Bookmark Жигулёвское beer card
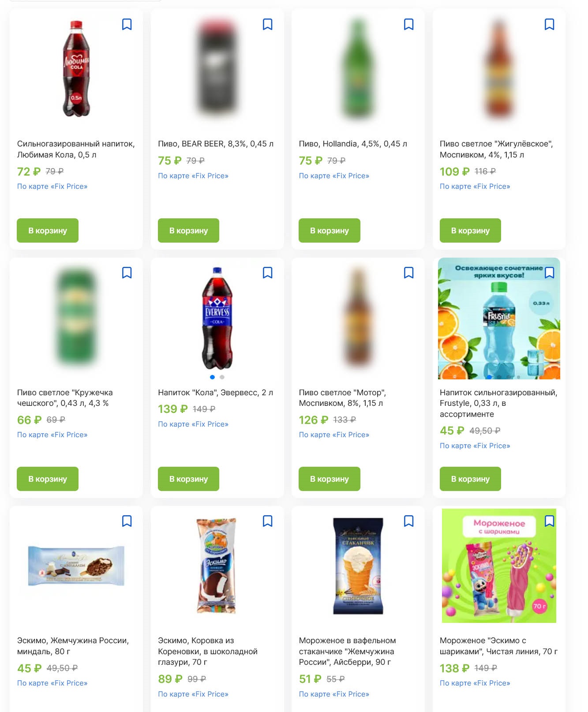Viewport: 588px width, 712px height. pos(549,24)
